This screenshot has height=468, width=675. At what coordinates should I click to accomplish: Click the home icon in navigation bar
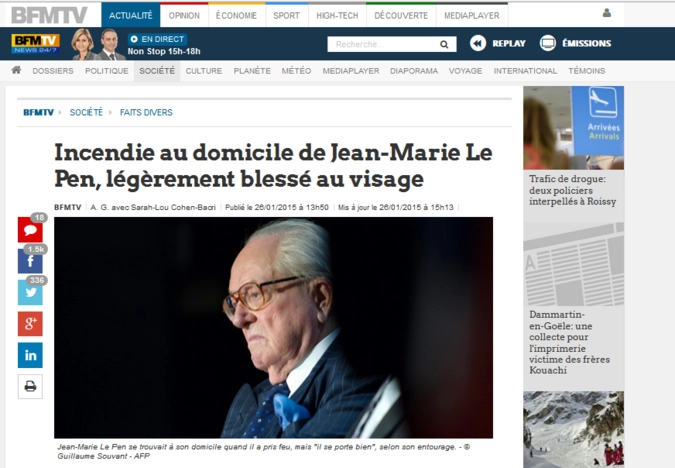click(x=16, y=70)
